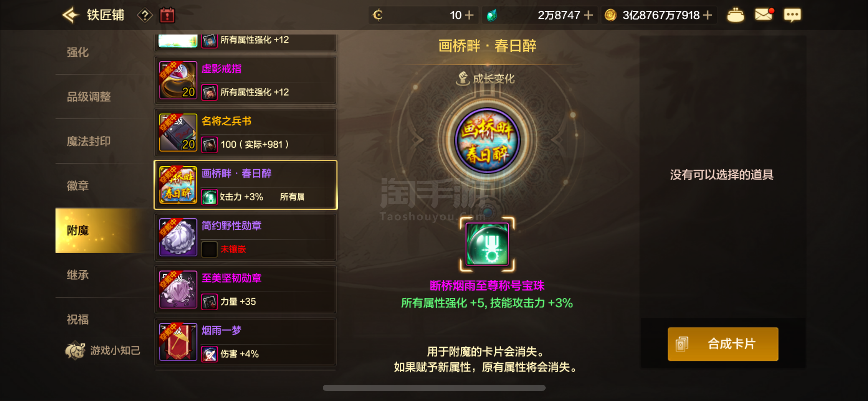The width and height of the screenshot is (868, 401).
Task: Click the bottom horizontal scroll bar
Action: tap(434, 388)
